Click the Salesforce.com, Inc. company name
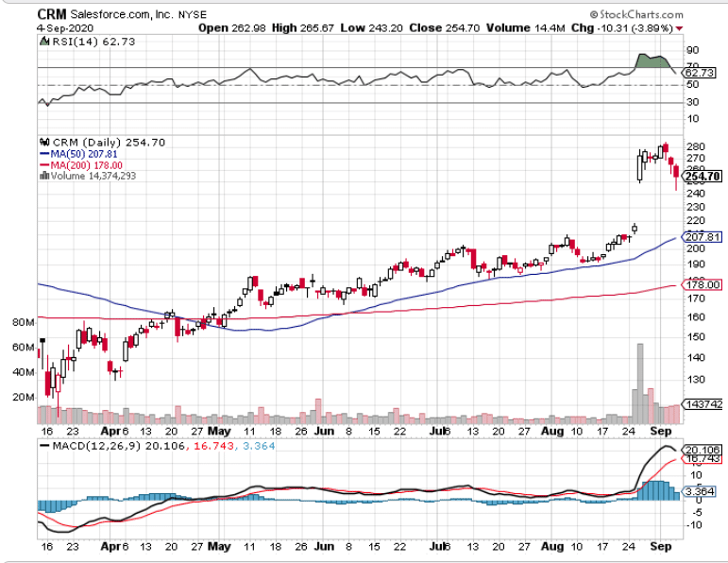Image resolution: width=728 pixels, height=563 pixels. pyautogui.click(x=122, y=14)
